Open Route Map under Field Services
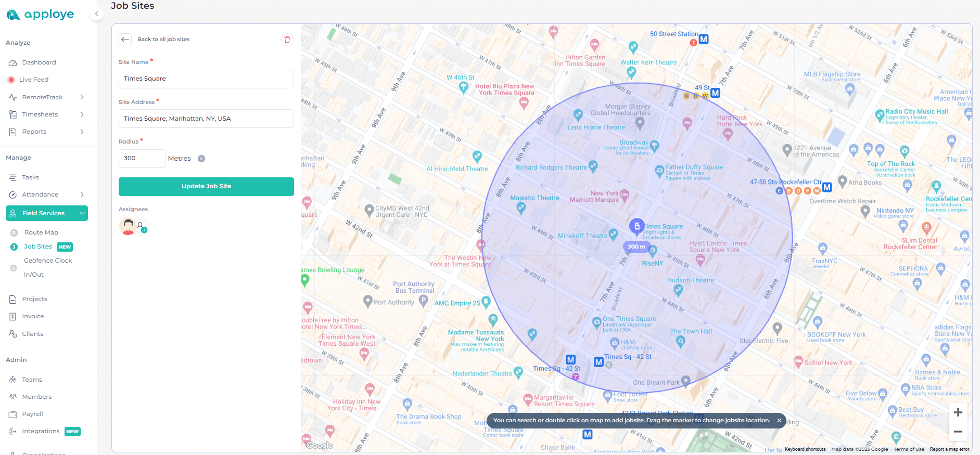Image resolution: width=980 pixels, height=455 pixels. point(41,232)
